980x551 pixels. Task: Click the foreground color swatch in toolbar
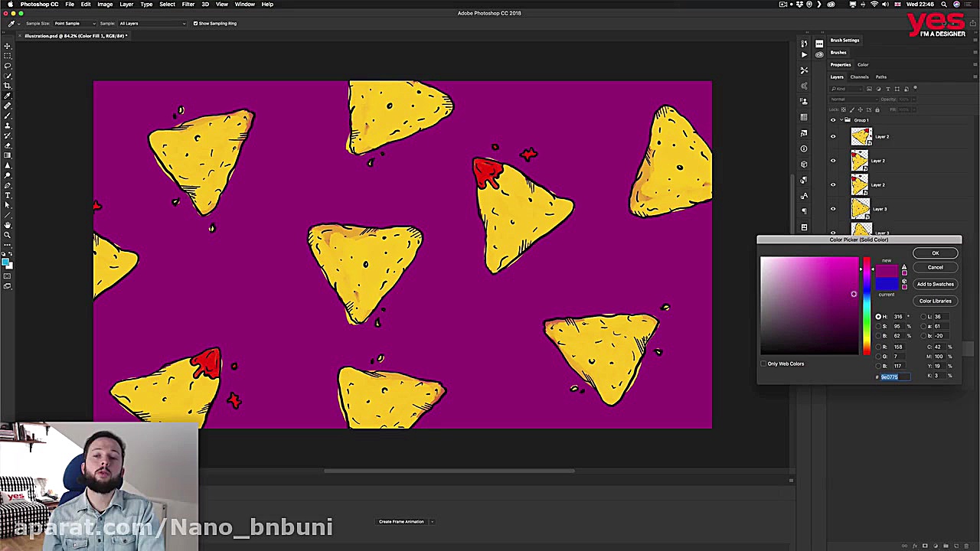[x=6, y=262]
